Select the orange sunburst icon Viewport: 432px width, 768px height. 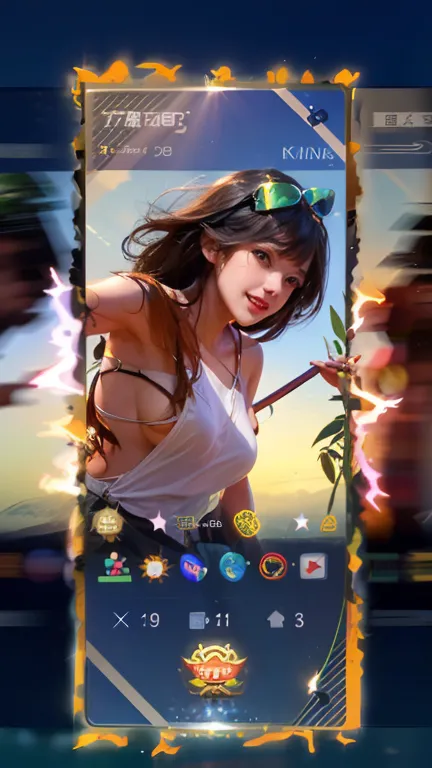pos(154,568)
